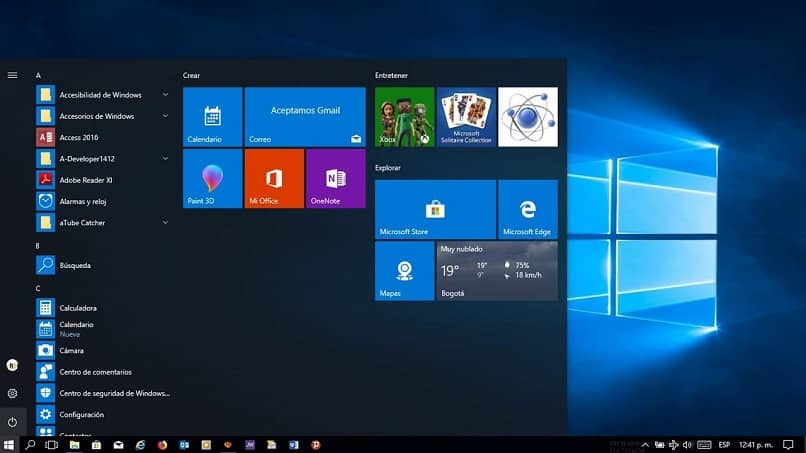Expand Accesibilidad de Windows folder chevron

(165, 95)
